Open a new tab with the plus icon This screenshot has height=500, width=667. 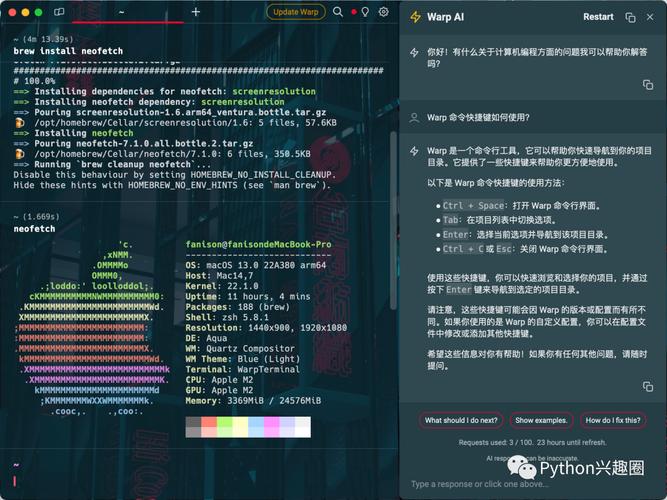[x=196, y=12]
